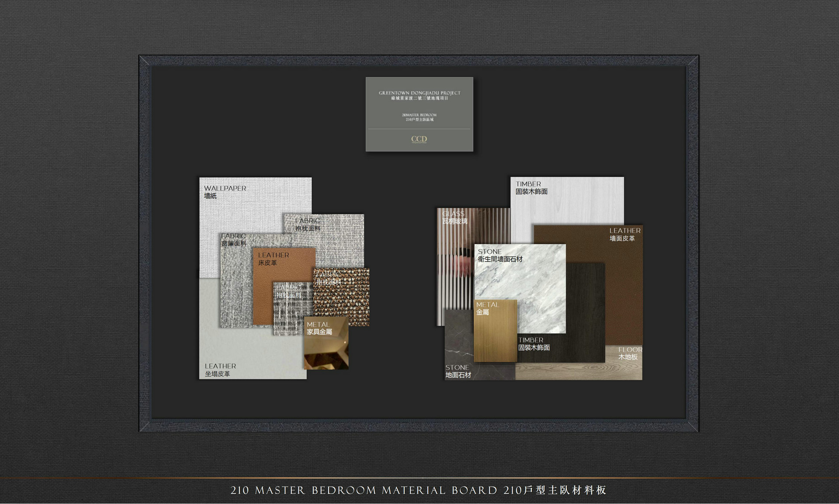Select the gray curtain Fabric swatch

point(235,284)
